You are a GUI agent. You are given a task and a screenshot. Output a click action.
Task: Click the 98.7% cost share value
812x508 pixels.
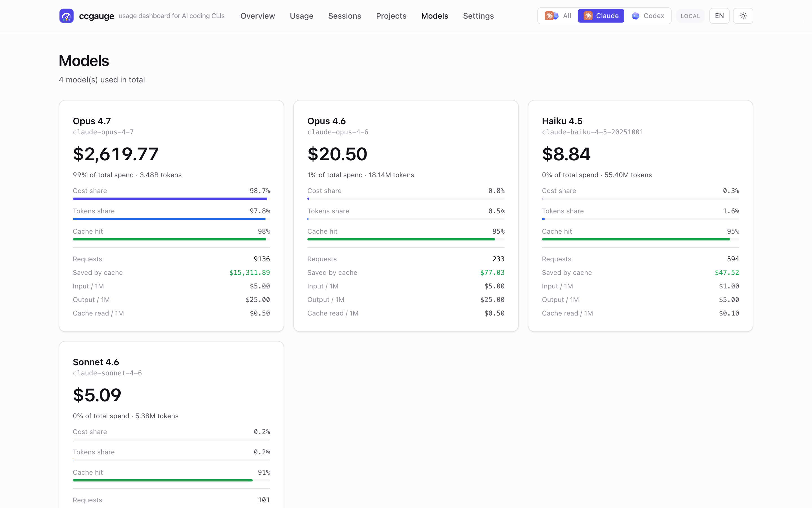click(x=260, y=191)
